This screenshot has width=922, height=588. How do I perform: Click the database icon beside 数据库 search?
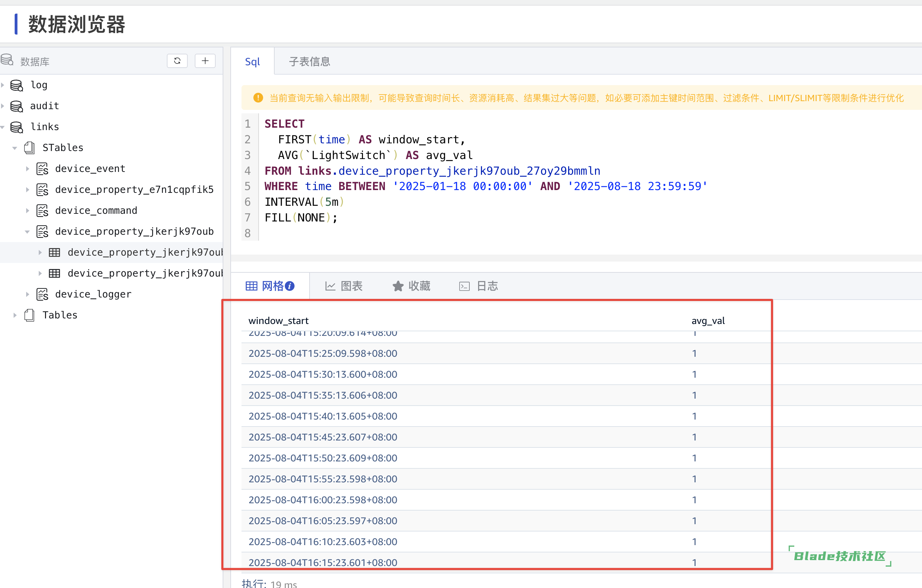pos(7,60)
